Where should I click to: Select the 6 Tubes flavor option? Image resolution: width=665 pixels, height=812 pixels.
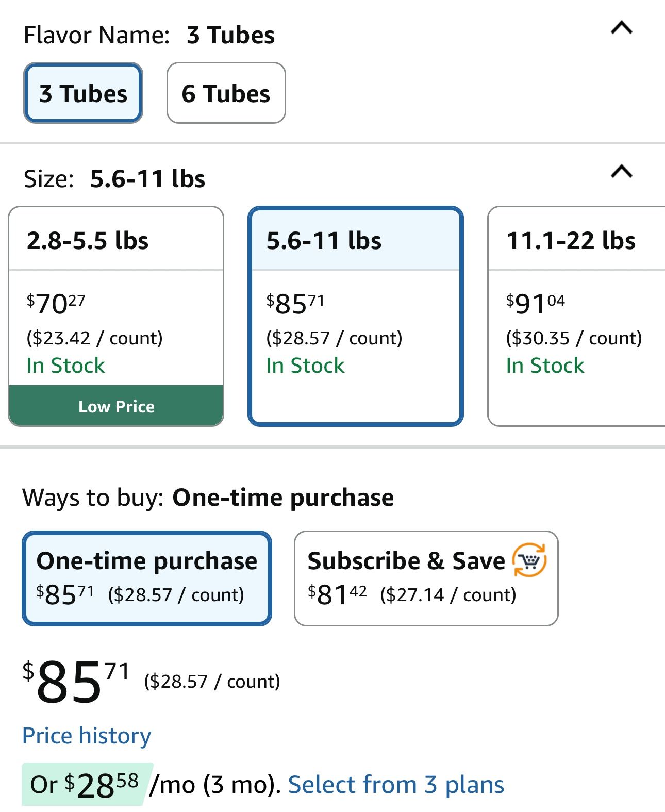(226, 93)
